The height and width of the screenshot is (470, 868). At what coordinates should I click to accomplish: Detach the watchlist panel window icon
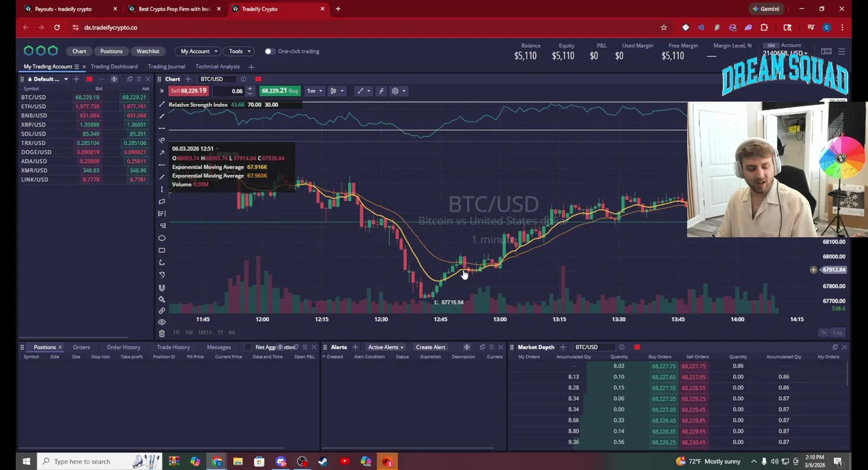[x=129, y=79]
